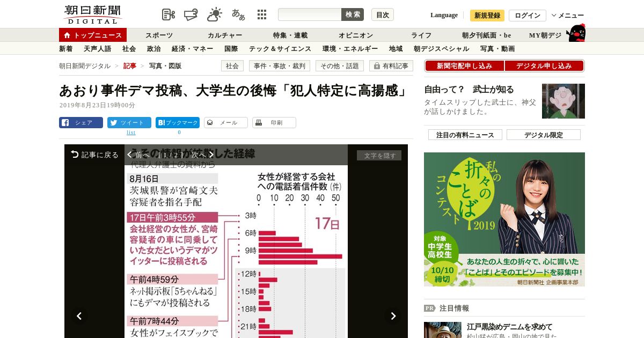Open 天声人語 in the sub navigation

pos(98,48)
